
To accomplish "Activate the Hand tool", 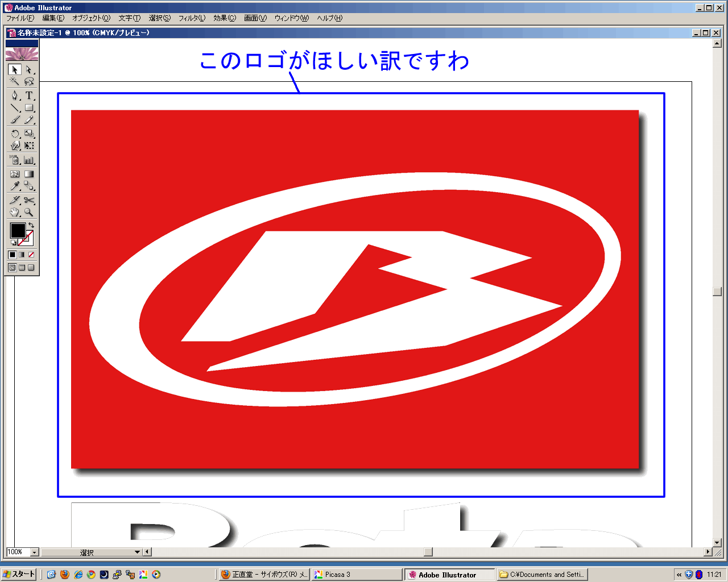I will click(x=15, y=212).
